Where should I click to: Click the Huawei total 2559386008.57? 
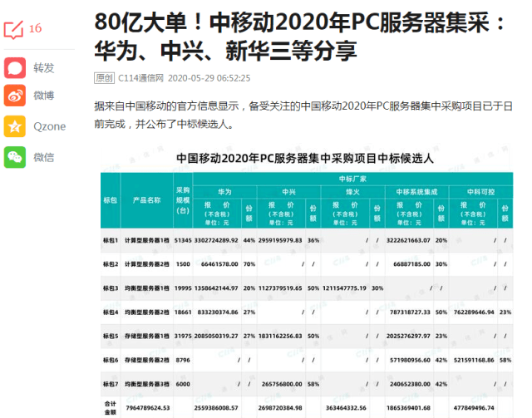click(x=216, y=408)
